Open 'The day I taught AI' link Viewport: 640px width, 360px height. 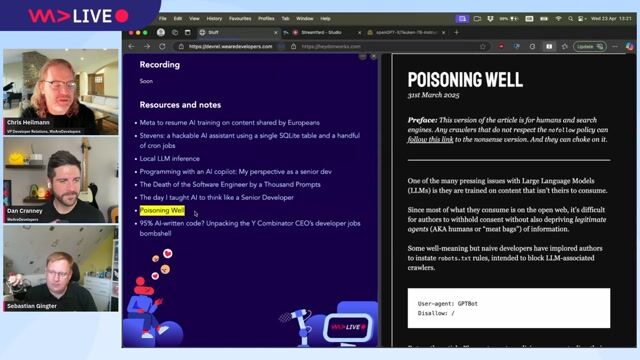pyautogui.click(x=216, y=198)
